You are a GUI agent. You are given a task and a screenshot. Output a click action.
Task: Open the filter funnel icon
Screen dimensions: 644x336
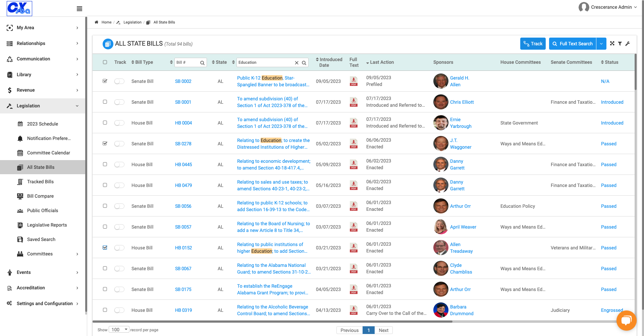click(x=620, y=44)
